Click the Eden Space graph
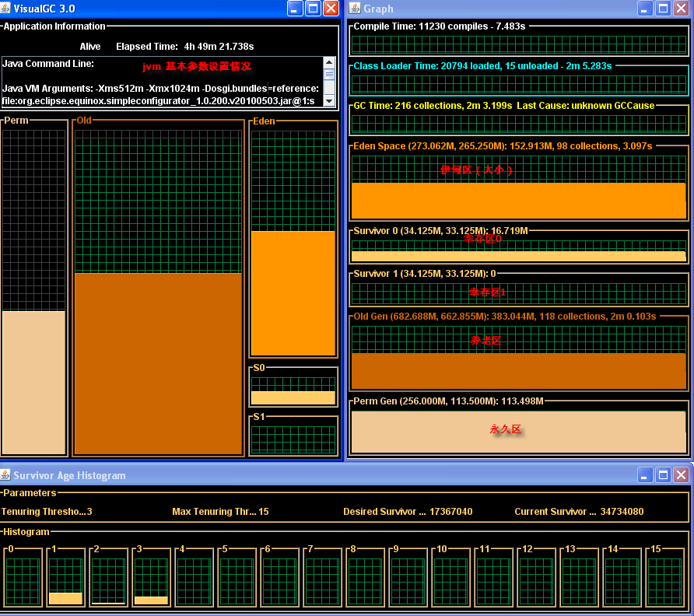 [x=519, y=187]
